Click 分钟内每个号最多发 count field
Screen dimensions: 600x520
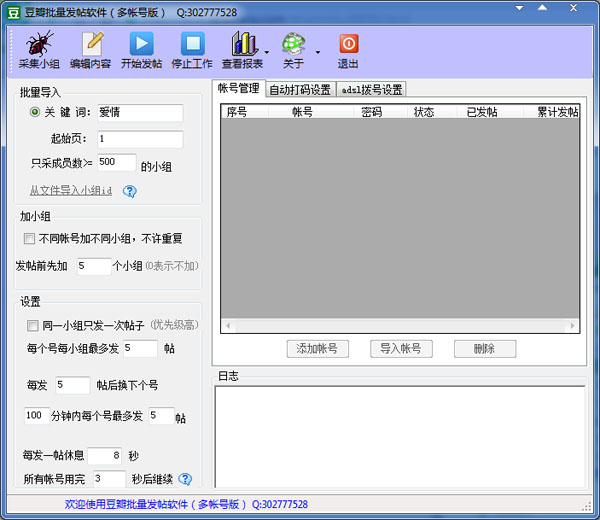pos(161,416)
